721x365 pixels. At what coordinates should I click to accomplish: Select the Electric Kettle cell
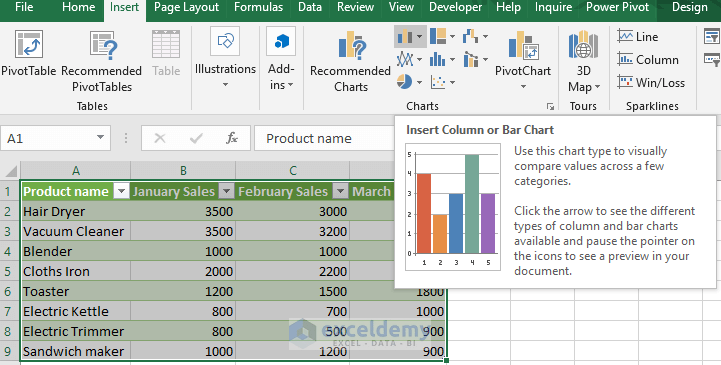pos(76,311)
